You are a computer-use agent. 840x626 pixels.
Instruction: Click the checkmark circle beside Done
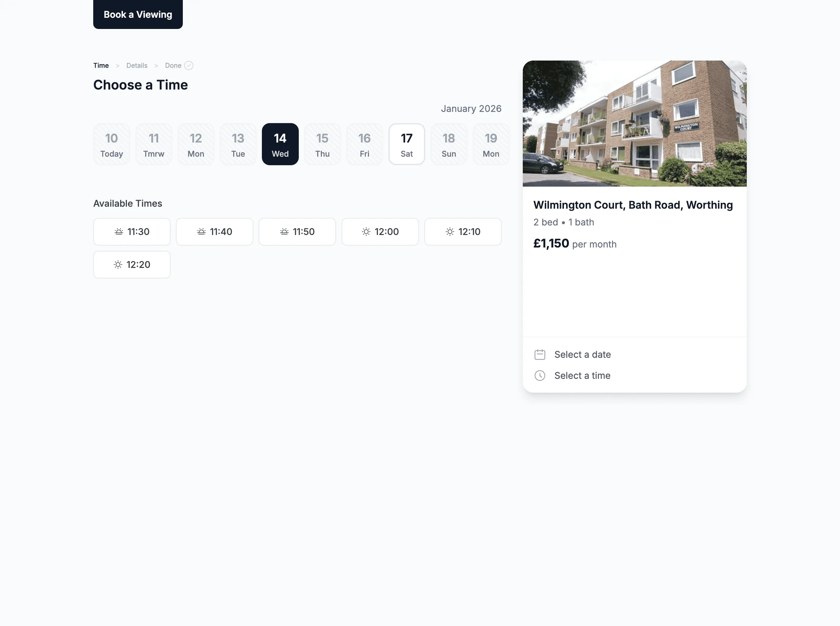pyautogui.click(x=189, y=65)
